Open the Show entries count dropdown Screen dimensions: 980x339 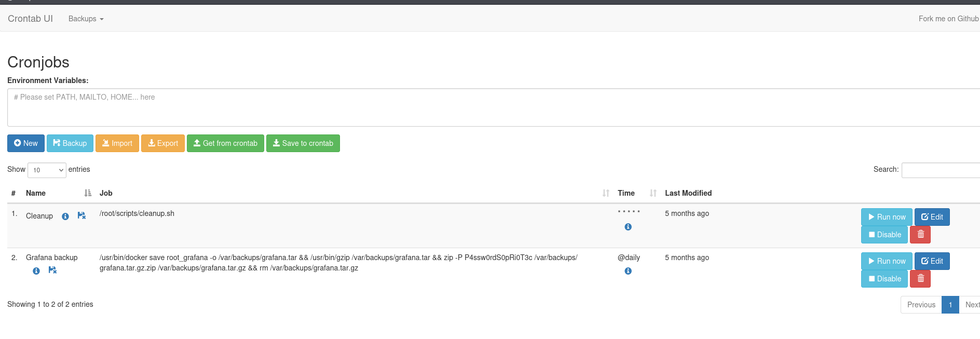(x=47, y=170)
